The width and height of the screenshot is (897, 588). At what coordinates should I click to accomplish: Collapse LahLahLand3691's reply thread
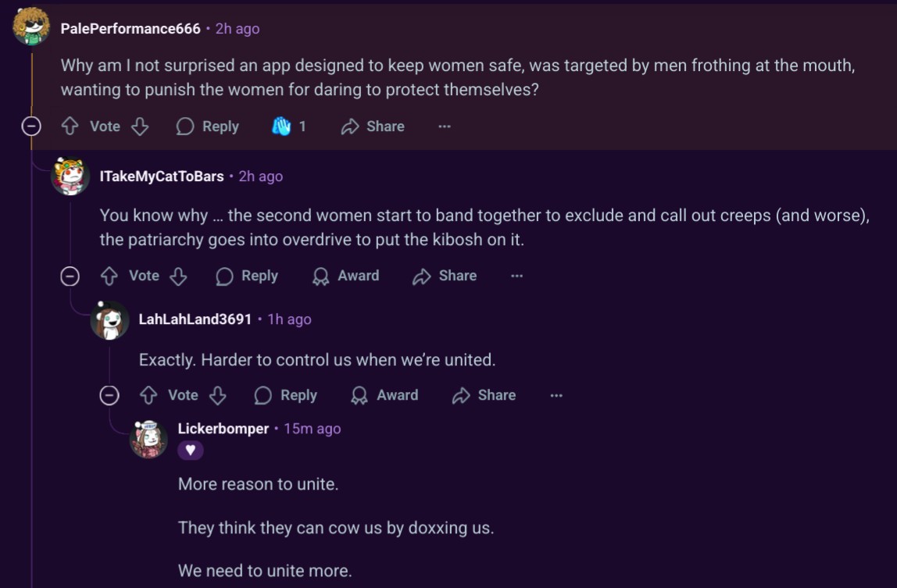point(109,395)
